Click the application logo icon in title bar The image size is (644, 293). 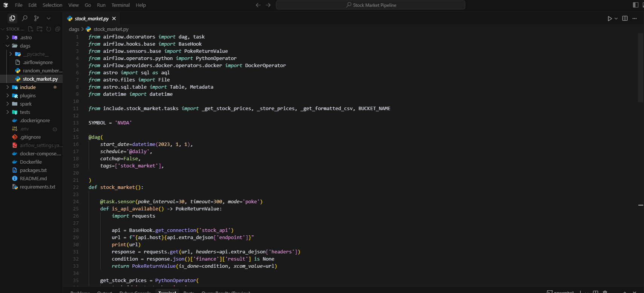(6, 5)
